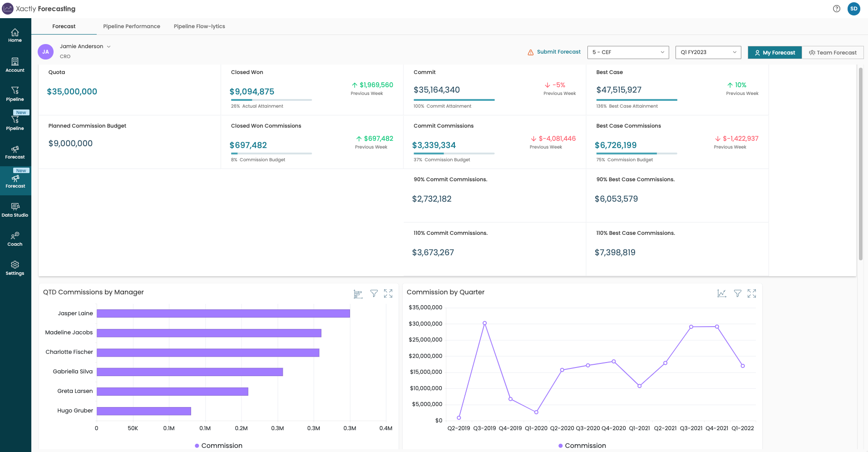Open the Coach section from the sidebar

pos(15,238)
